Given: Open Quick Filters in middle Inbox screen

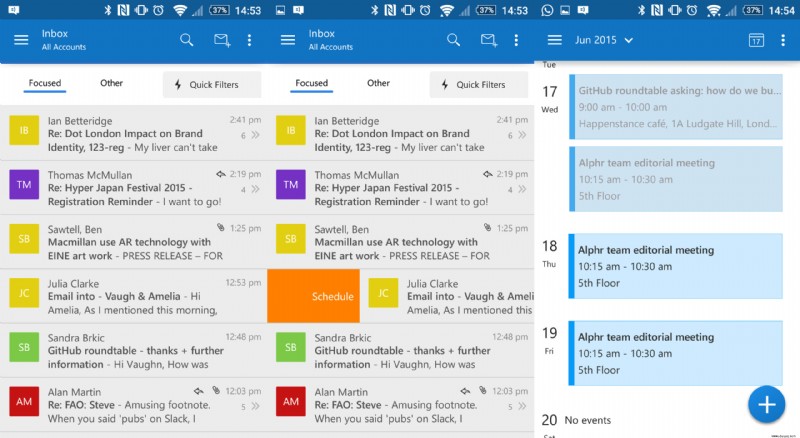Looking at the screenshot, I should point(479,84).
